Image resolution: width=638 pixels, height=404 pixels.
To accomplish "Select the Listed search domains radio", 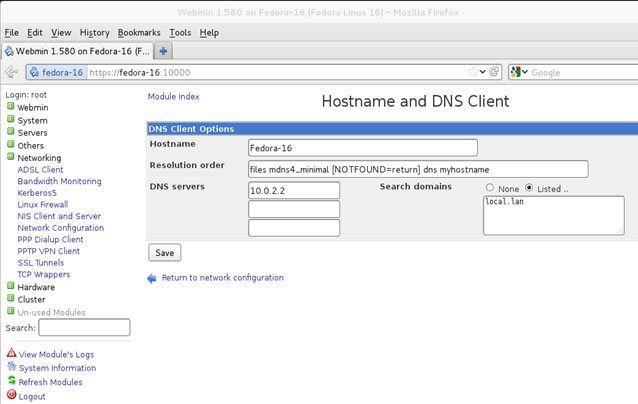I will pyautogui.click(x=529, y=188).
